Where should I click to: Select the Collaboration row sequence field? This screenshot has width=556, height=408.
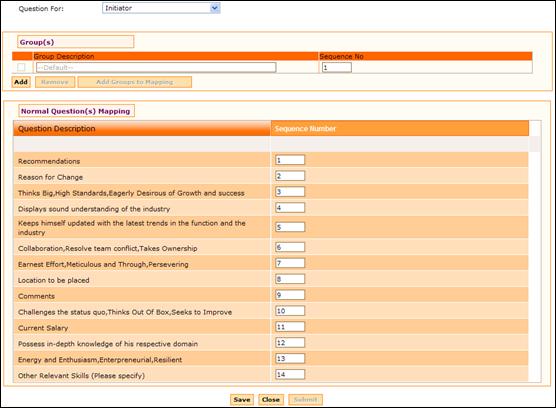290,247
